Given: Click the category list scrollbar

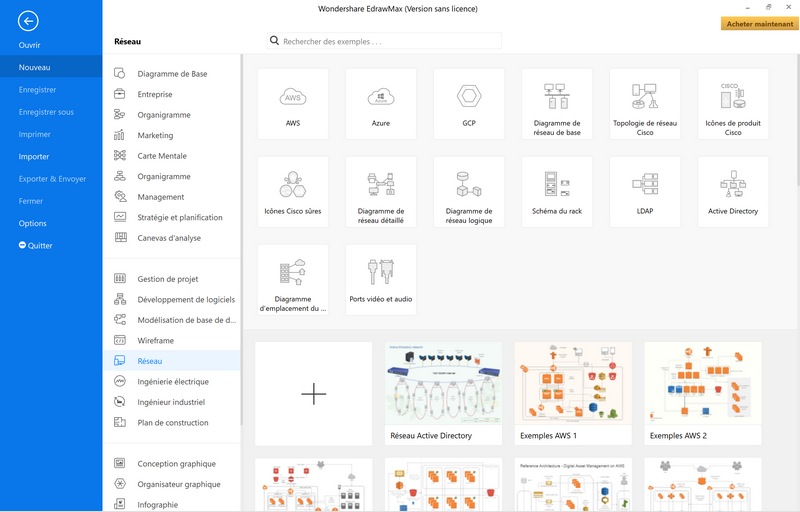Looking at the screenshot, I should pos(241,240).
